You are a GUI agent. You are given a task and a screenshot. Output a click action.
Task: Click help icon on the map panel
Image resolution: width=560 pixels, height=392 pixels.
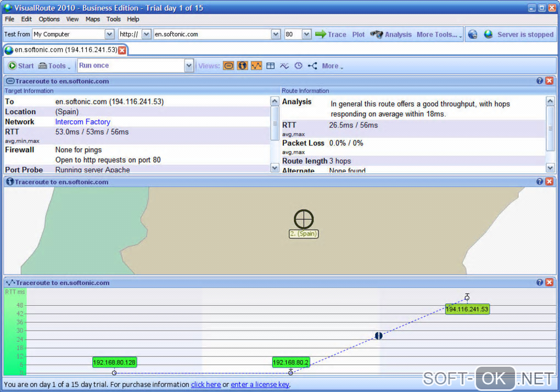tap(540, 182)
